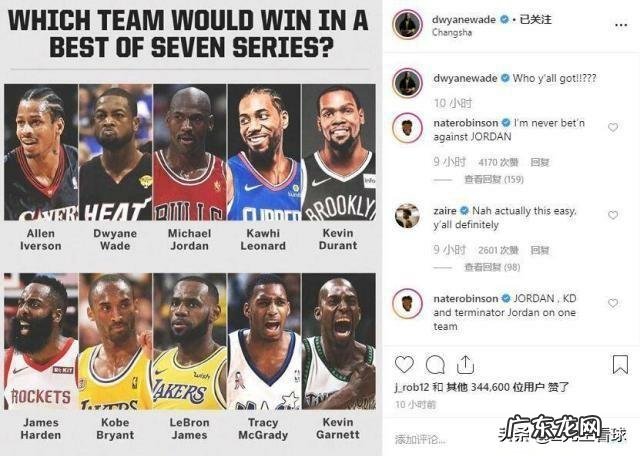Expand the 159 replies under naterobinson comment
The image size is (640, 456).
tap(493, 179)
